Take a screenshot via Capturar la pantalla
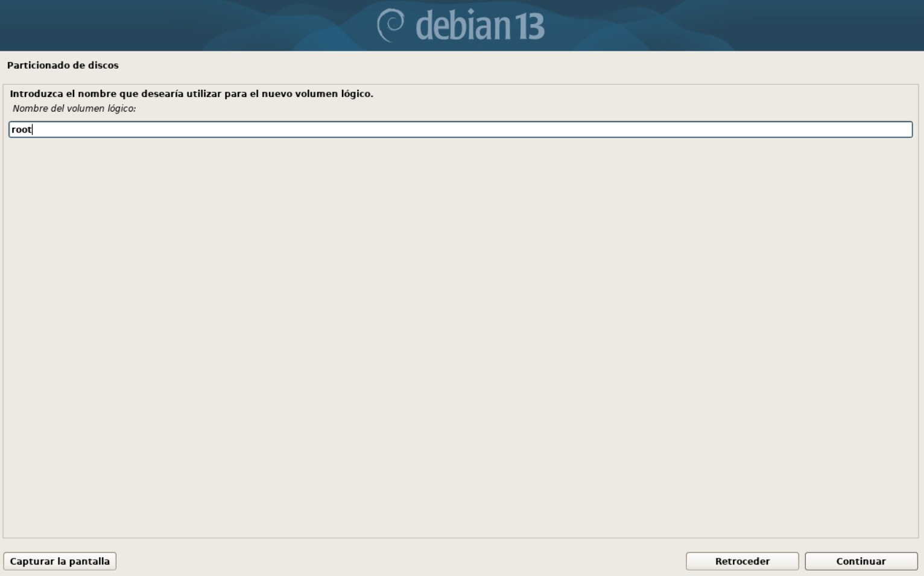 click(x=60, y=561)
